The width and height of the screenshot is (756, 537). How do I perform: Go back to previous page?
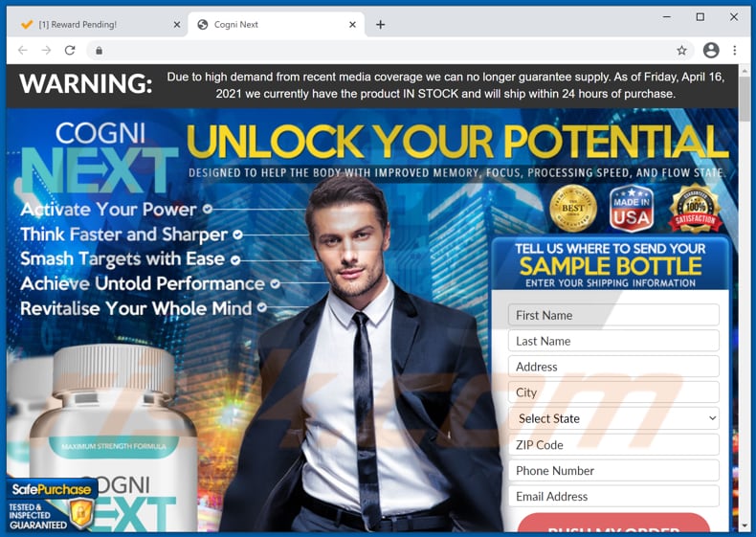[23, 50]
